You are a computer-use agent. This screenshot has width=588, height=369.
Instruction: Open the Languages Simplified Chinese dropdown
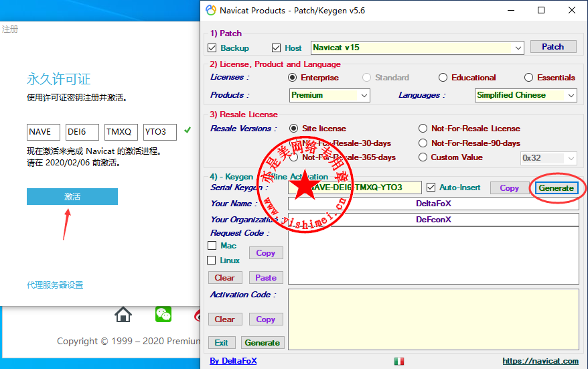pyautogui.click(x=571, y=95)
